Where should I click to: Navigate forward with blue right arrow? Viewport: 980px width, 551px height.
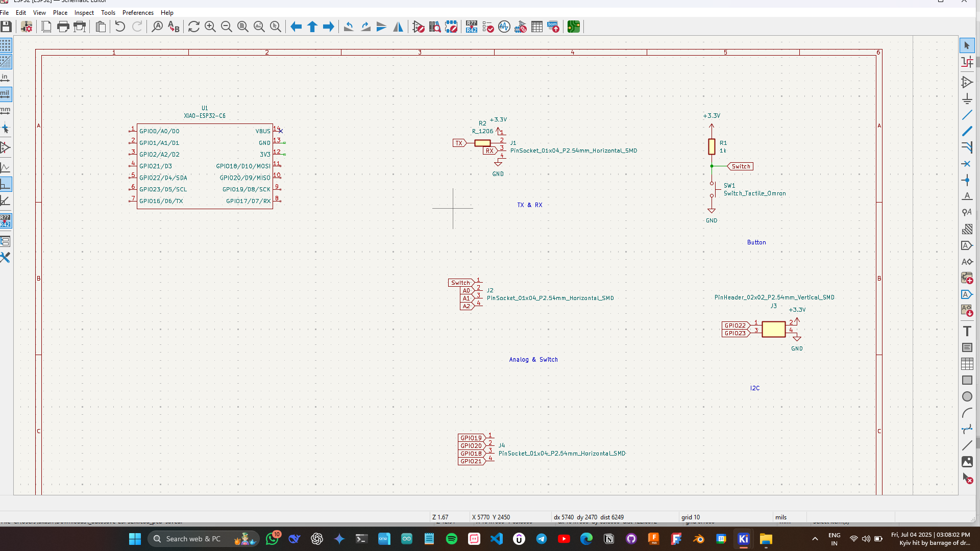coord(329,27)
